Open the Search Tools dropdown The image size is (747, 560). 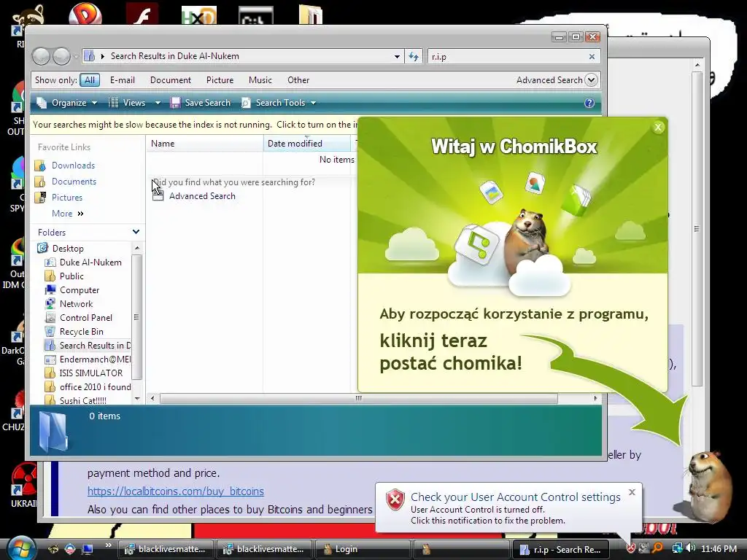point(313,103)
